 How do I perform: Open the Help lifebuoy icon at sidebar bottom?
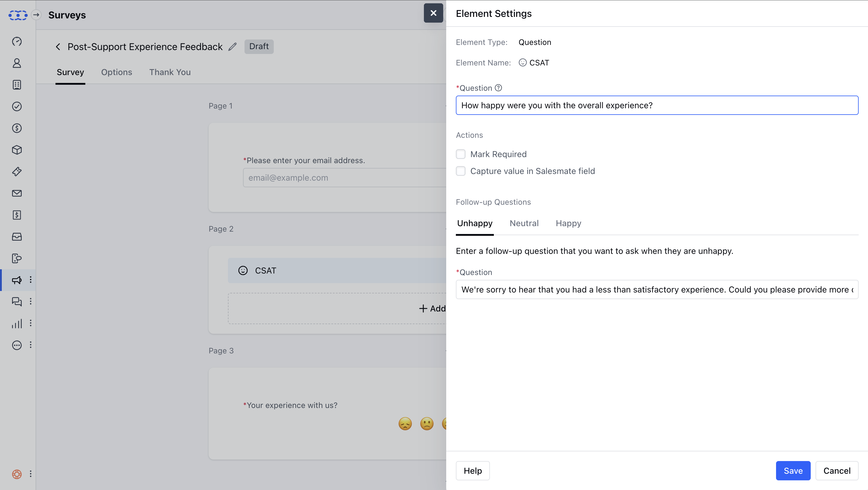click(17, 474)
